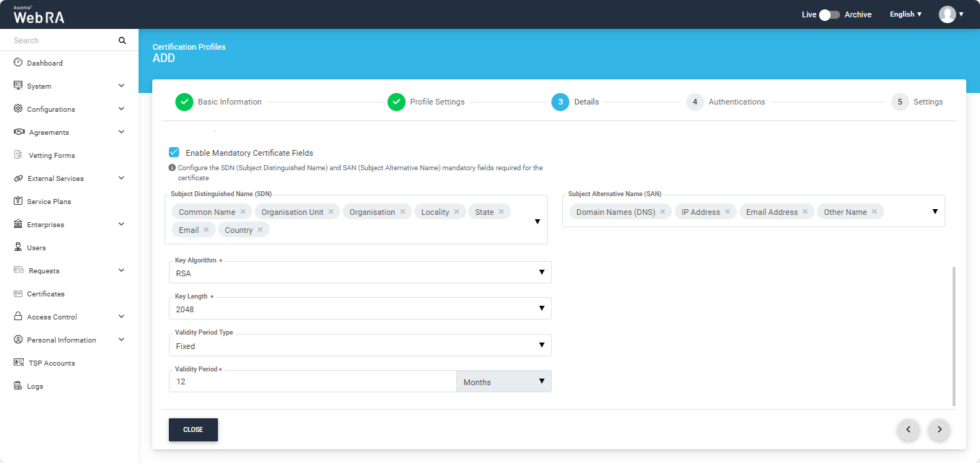Screen dimensions: 980x463
Task: Click the next arrow button
Action: (939, 430)
